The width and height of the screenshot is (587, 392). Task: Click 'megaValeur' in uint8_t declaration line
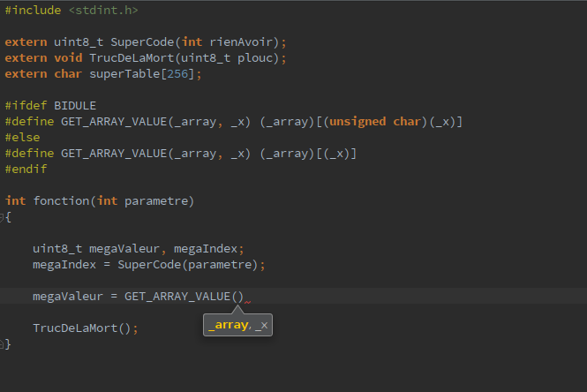124,249
